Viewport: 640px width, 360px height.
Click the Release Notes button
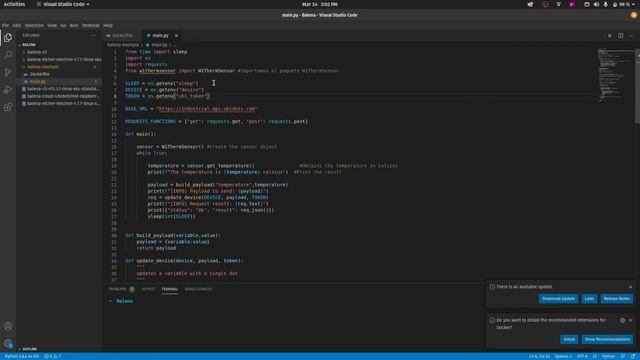coord(616,299)
